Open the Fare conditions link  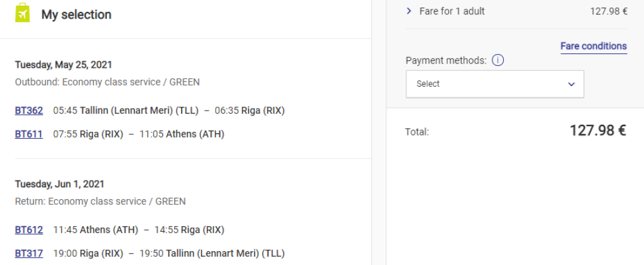point(593,46)
